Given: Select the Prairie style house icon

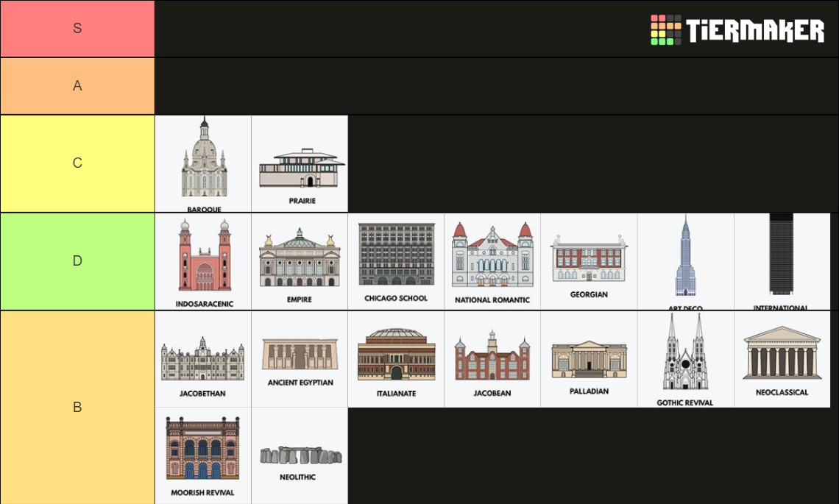Looking at the screenshot, I should pyautogui.click(x=300, y=162).
